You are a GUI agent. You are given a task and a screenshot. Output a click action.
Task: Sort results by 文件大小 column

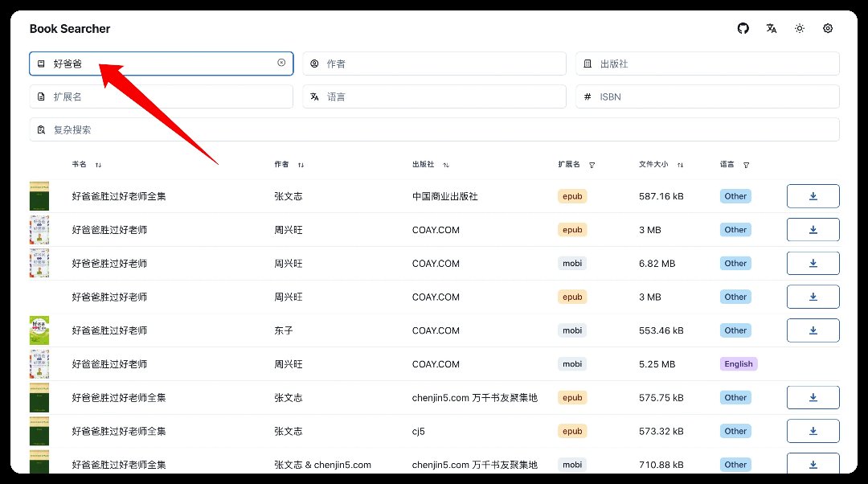pos(680,165)
